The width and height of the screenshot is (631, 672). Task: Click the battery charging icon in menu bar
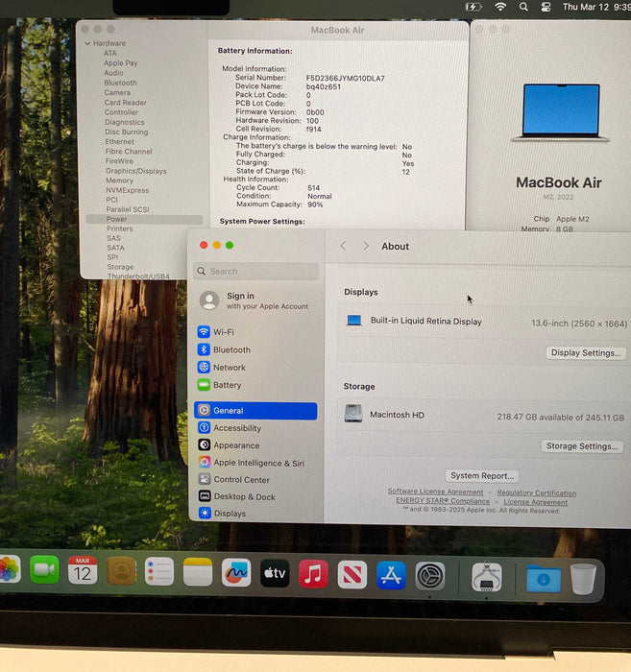[x=473, y=7]
